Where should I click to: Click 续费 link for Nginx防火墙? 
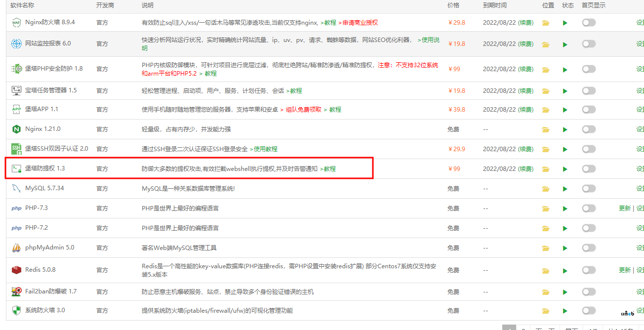tap(526, 22)
